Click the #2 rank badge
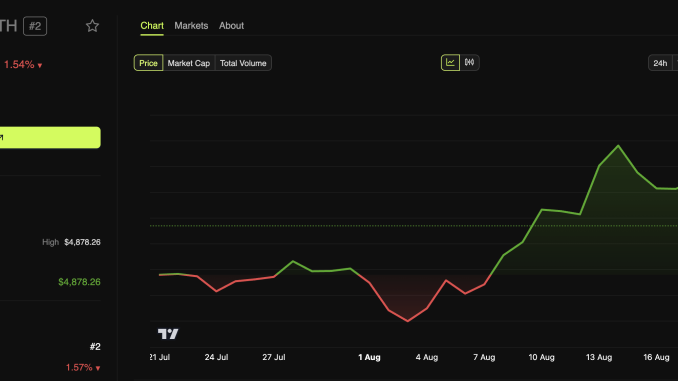Screen dimensions: 678x381 pyautogui.click(x=35, y=26)
